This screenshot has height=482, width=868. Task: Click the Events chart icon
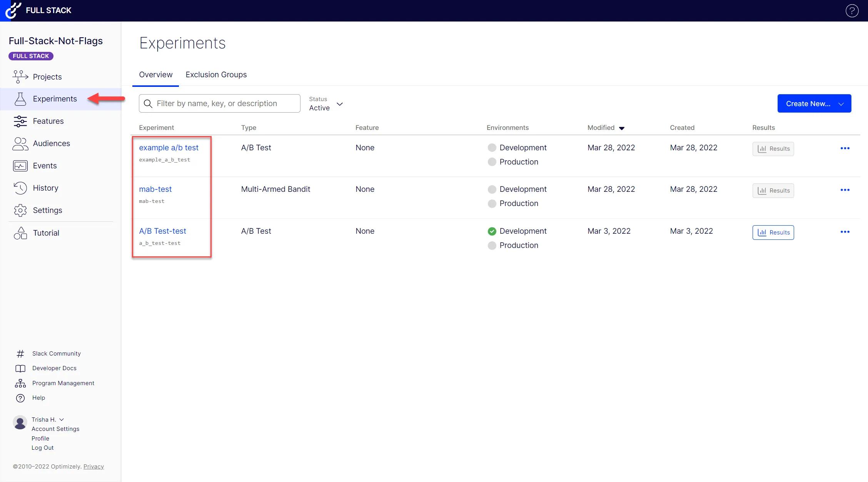pyautogui.click(x=20, y=166)
